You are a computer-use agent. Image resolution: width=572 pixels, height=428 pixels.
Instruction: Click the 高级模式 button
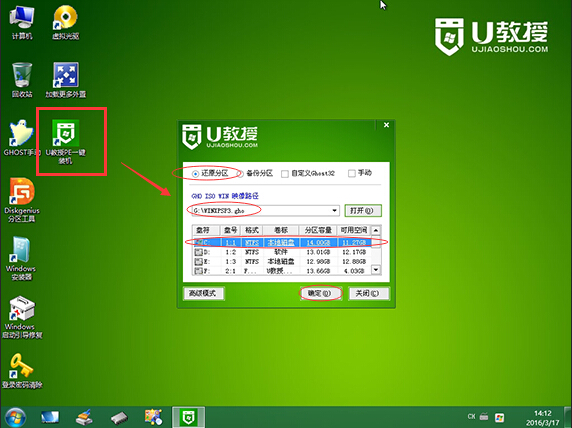pos(204,293)
